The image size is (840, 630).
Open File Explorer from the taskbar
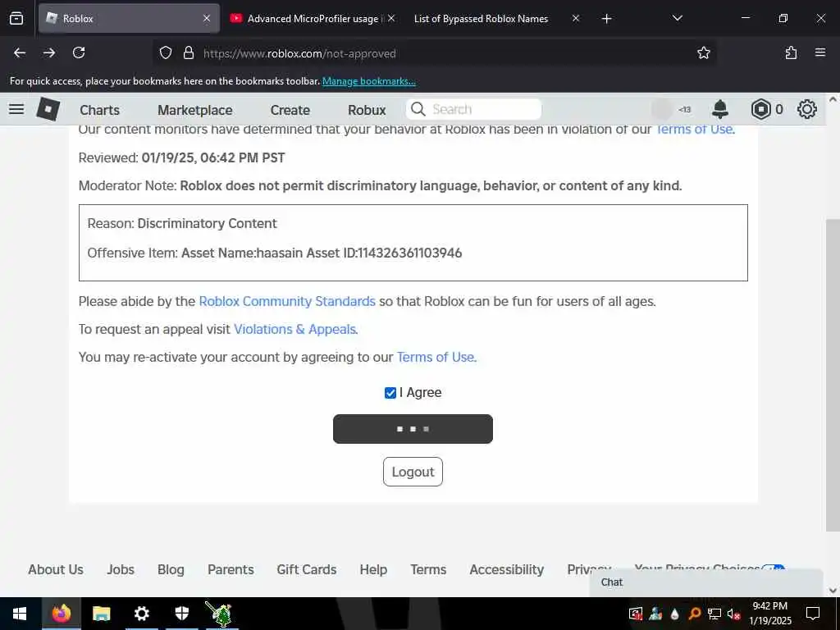[x=101, y=614]
